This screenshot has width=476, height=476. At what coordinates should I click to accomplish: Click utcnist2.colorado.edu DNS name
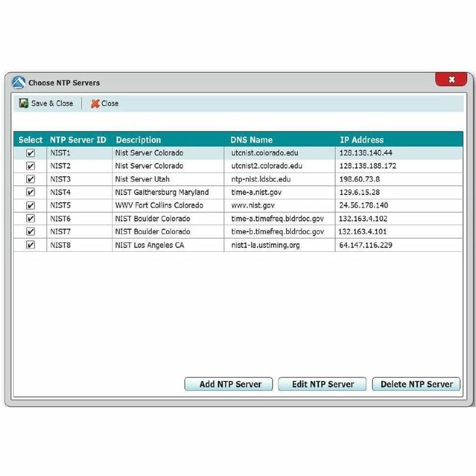[x=267, y=166]
